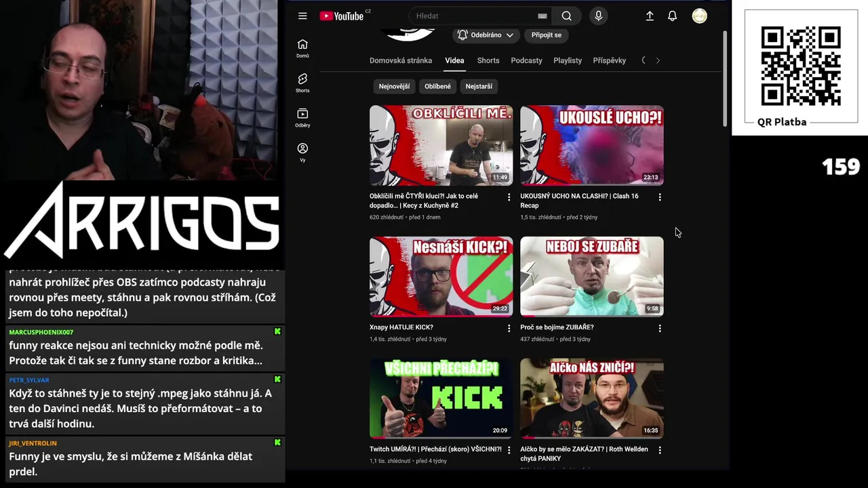This screenshot has width=868, height=488.
Task: Click chat username MARCUSPHOENIX007
Action: [41, 332]
